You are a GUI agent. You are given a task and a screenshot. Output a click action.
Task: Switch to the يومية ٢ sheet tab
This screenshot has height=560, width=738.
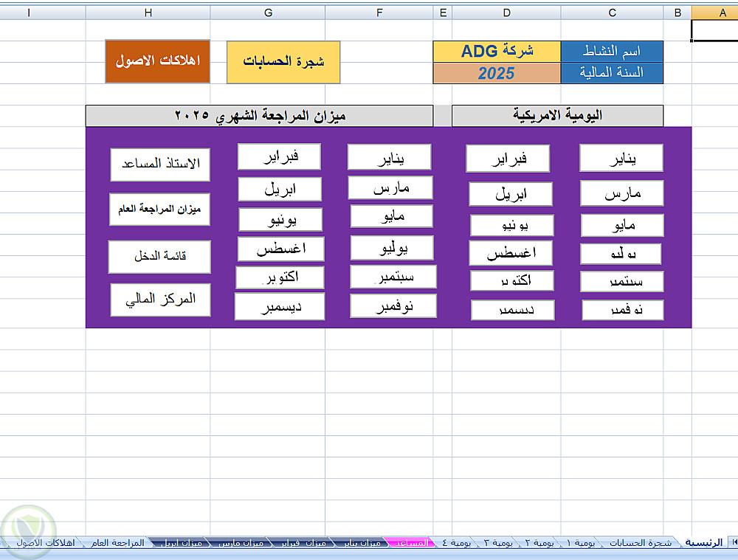[x=539, y=542]
